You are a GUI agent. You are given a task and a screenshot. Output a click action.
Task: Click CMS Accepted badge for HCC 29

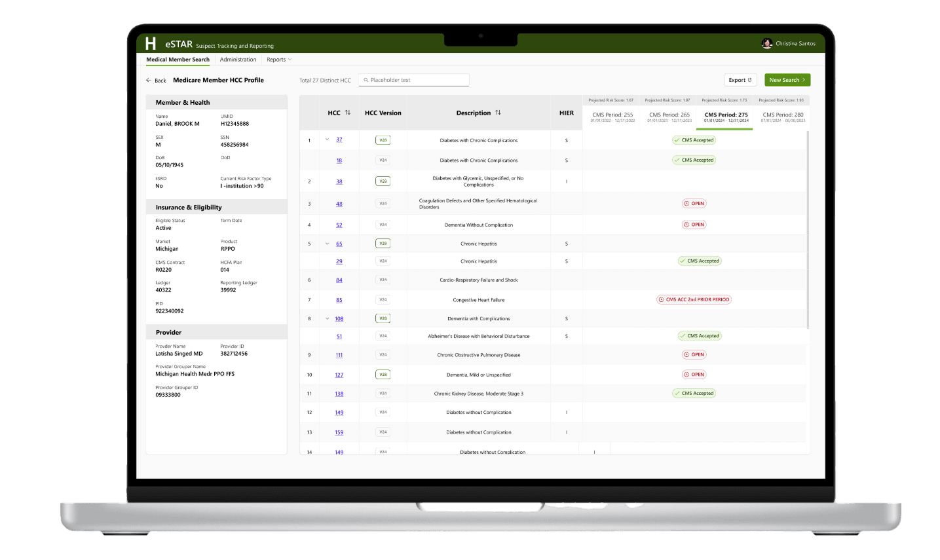700,261
